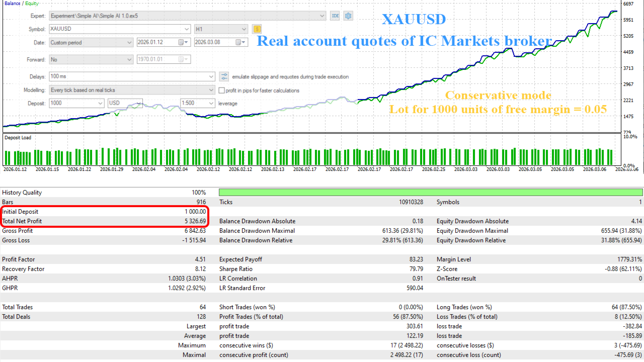Screen dimensions: 644x362
Task: Open expert settings with the gear icon
Action: pyautogui.click(x=348, y=16)
